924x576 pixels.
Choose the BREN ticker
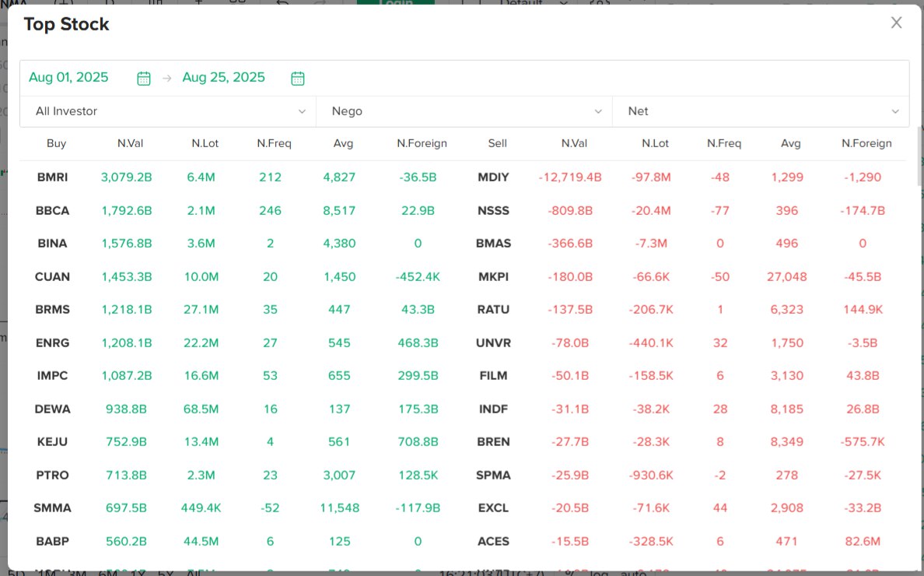(x=493, y=441)
